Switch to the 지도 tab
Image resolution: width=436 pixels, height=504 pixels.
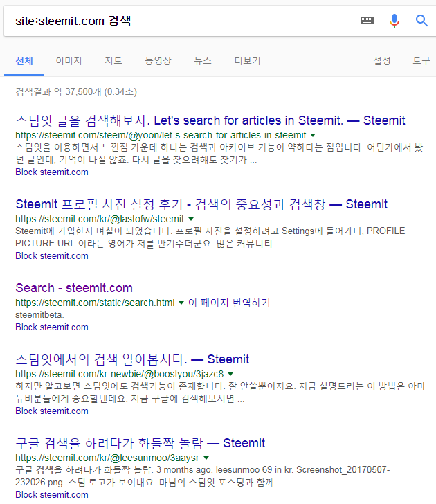113,61
